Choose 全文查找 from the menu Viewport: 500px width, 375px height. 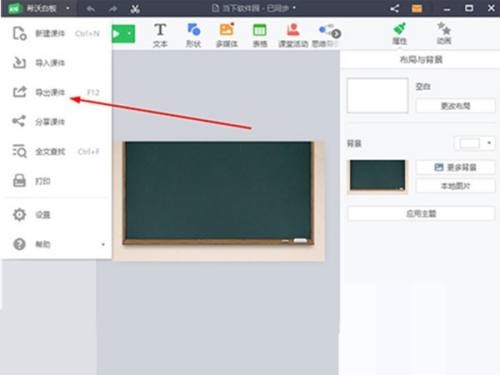57,152
